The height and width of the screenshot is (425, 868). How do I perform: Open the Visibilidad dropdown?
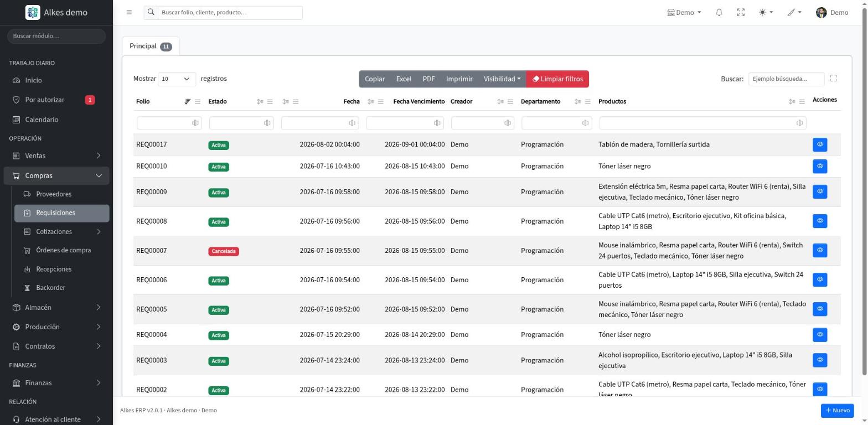click(x=502, y=79)
